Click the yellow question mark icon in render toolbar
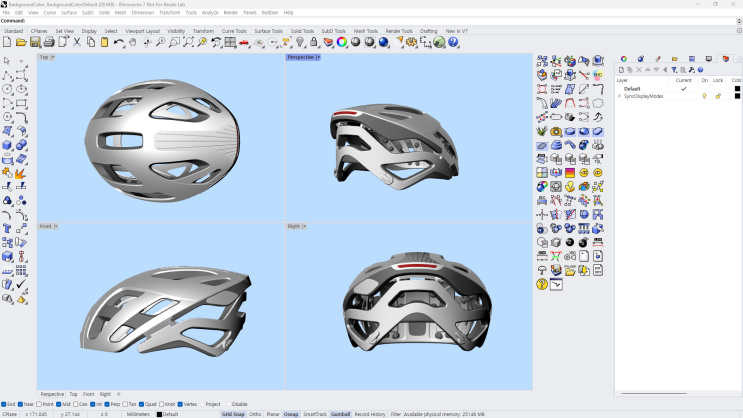This screenshot has height=418, width=743. coord(542,284)
